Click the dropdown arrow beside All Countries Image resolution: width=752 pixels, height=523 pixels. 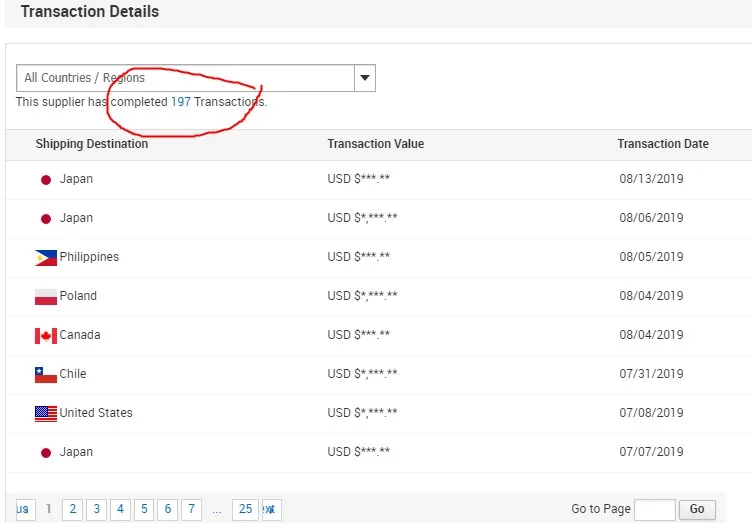[x=365, y=78]
